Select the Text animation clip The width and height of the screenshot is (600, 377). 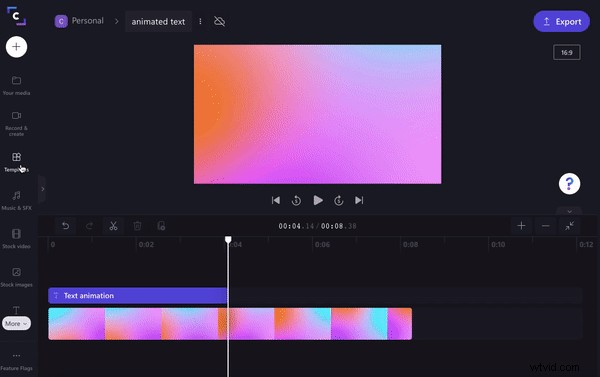click(x=138, y=295)
